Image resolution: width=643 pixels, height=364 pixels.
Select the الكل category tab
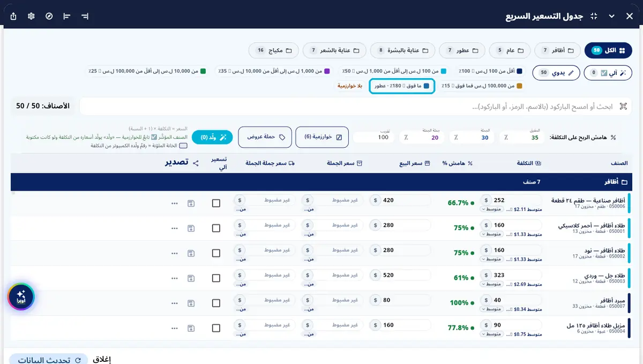[608, 51]
